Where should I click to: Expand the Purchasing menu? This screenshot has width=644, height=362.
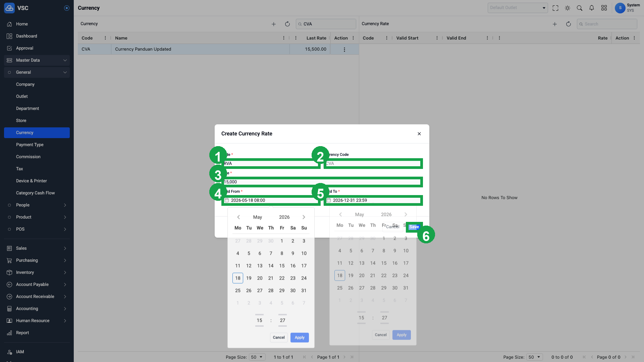click(x=37, y=260)
